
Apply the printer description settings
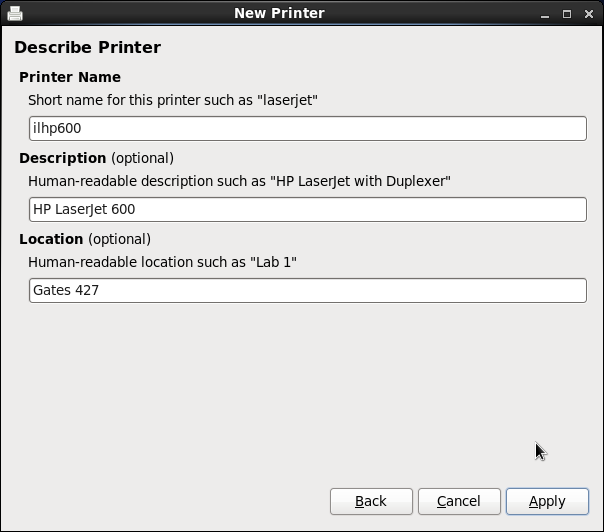pos(547,501)
